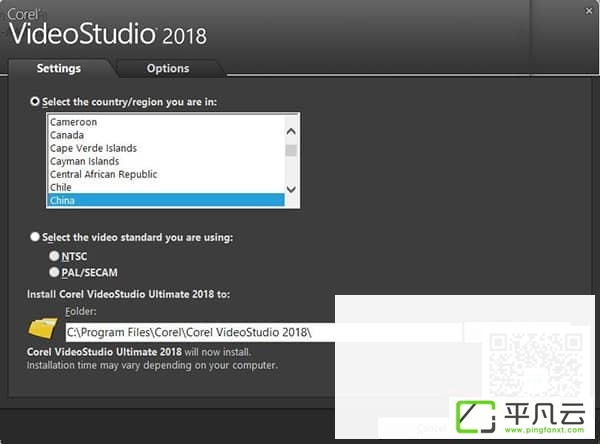Screen dimensions: 600x444
Task: Click the country list scrollbar thumb
Action: pyautogui.click(x=291, y=150)
